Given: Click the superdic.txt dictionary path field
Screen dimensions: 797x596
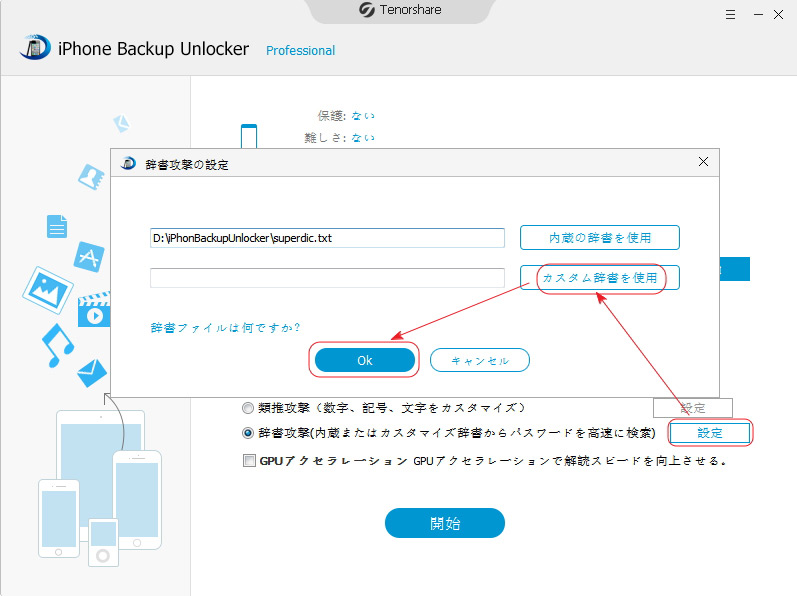Looking at the screenshot, I should point(327,238).
